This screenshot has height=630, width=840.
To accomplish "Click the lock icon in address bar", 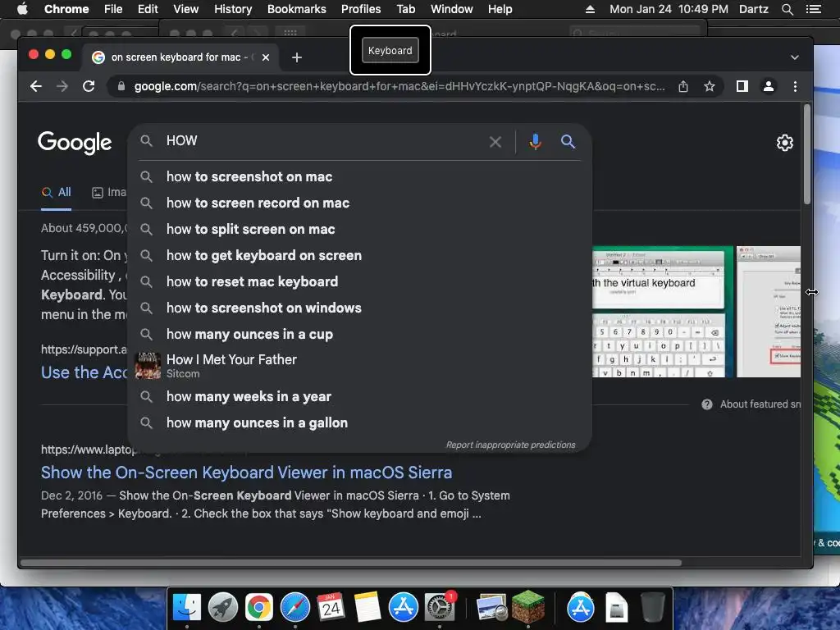I will pos(121,86).
